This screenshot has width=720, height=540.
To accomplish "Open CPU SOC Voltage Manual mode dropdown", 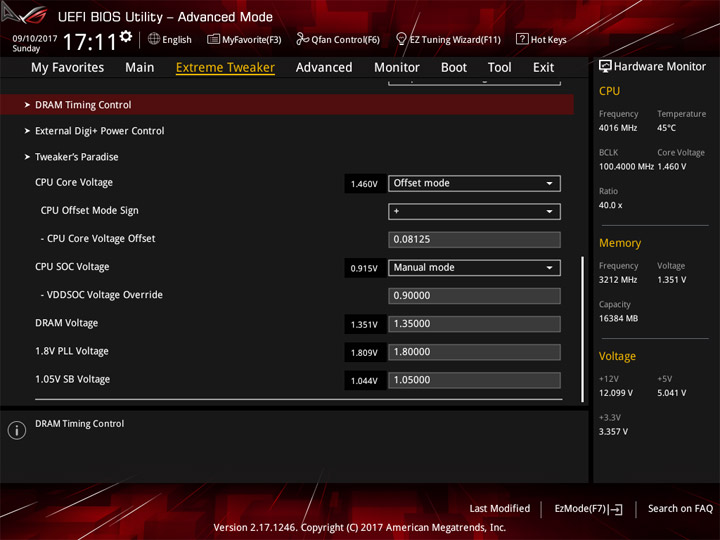I will pos(474,268).
